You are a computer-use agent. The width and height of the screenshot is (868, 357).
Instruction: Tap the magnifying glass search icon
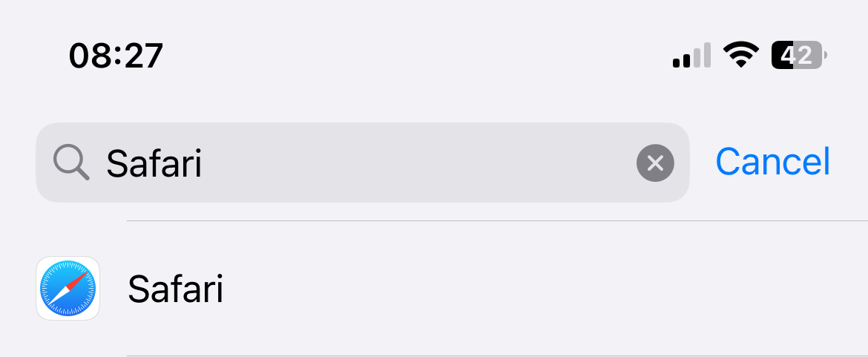pos(71,162)
